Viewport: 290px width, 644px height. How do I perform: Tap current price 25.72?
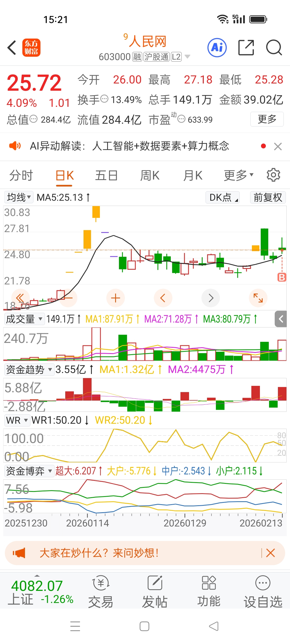tap(34, 83)
